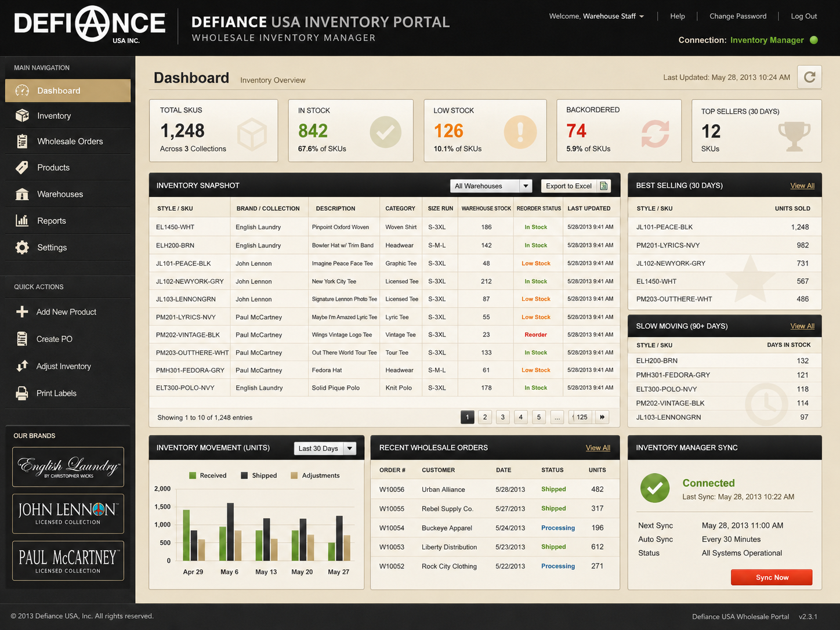840x630 pixels.
Task: Click the Reorder status for PM202-VINTAGE-BLK
Action: tap(535, 335)
